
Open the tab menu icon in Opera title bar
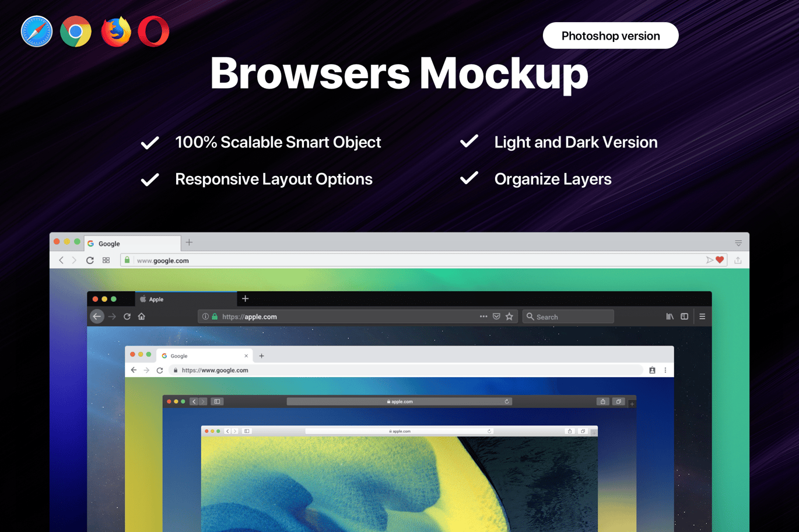click(x=738, y=243)
